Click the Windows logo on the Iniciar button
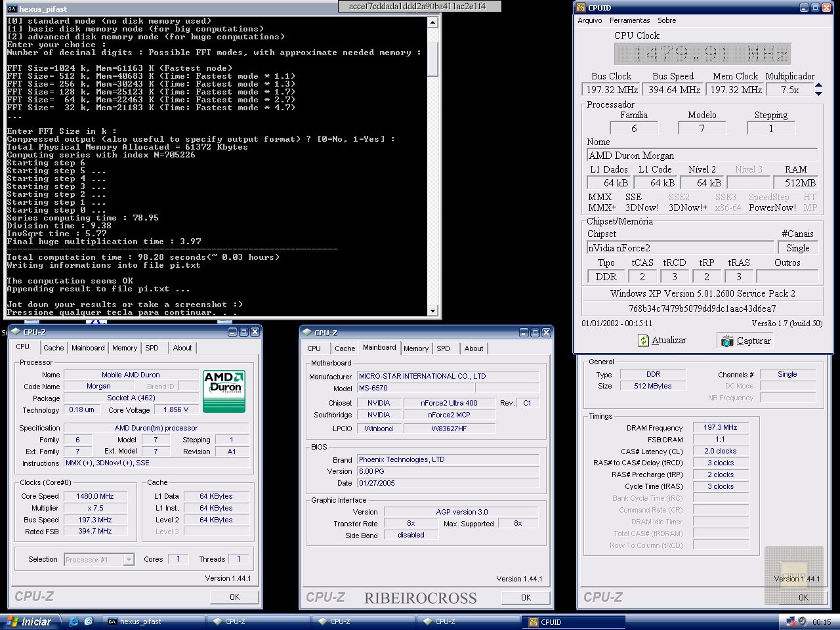The height and width of the screenshot is (630, 840). coord(12,621)
